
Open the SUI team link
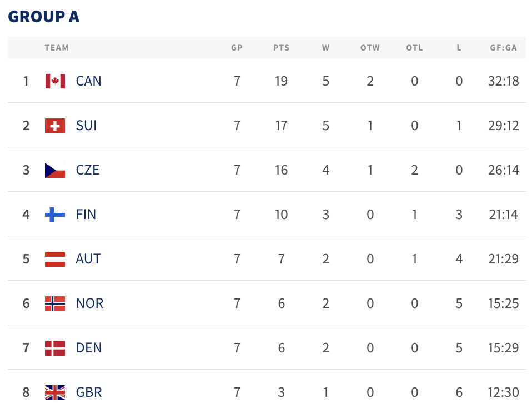point(87,126)
